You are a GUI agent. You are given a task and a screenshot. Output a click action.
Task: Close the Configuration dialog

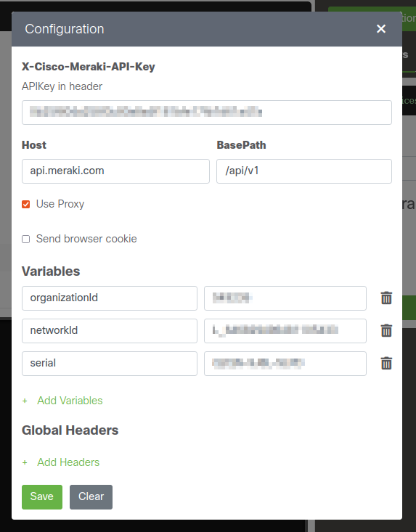point(381,29)
